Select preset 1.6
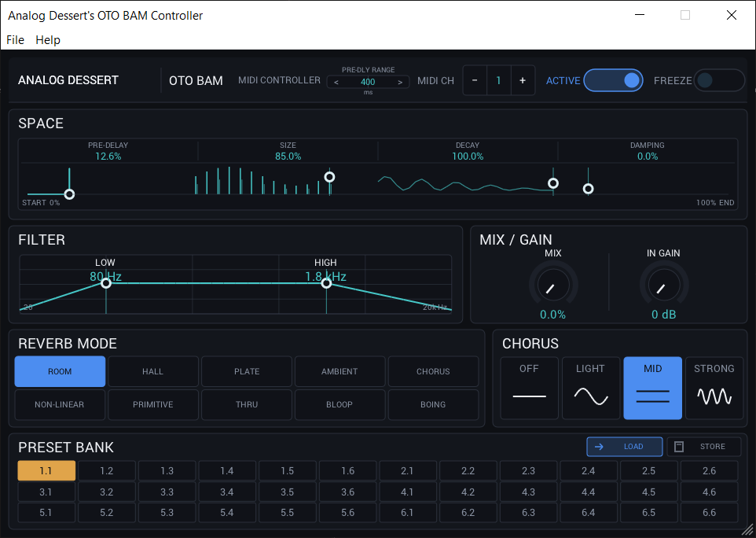The height and width of the screenshot is (538, 756). click(x=347, y=471)
